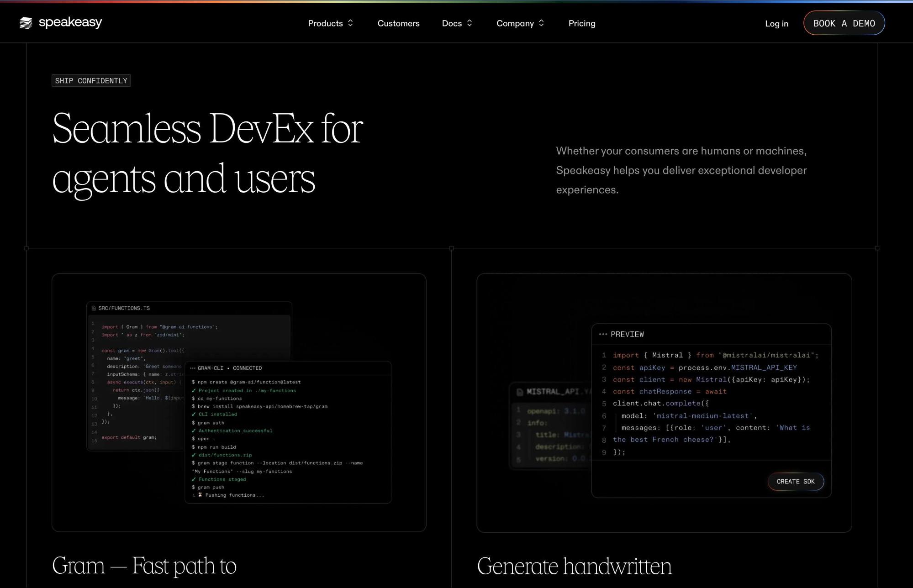Open the Docs dropdown chevron
The width and height of the screenshot is (913, 588).
click(469, 23)
